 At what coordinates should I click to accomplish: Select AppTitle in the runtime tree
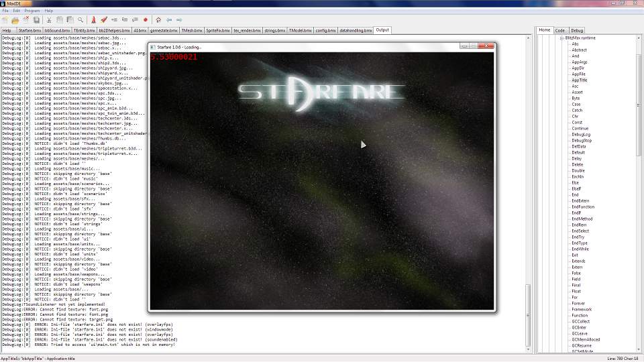[579, 80]
